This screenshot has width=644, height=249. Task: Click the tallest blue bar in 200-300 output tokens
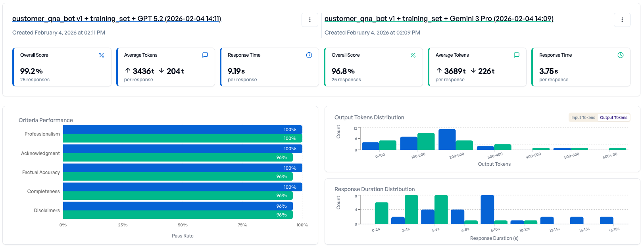[447, 140]
